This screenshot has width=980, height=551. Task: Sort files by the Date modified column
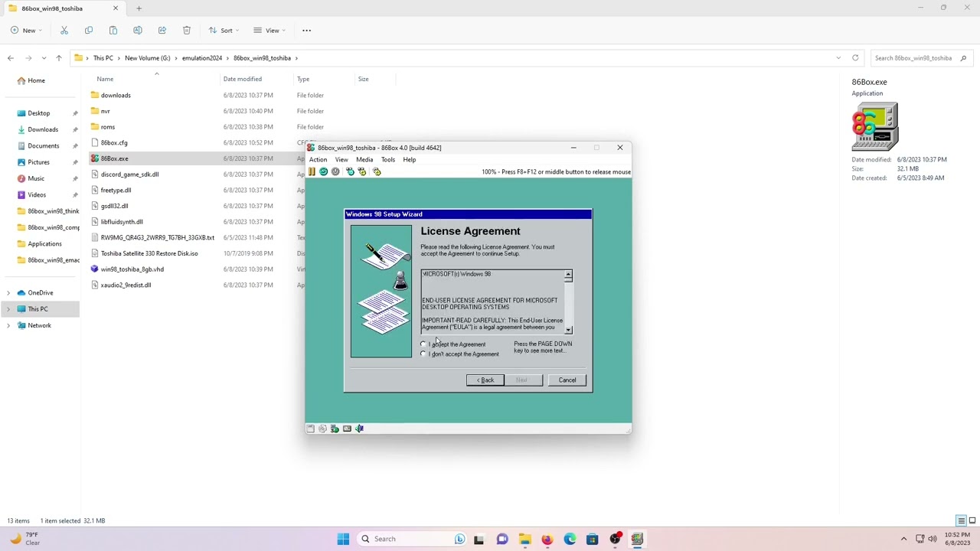tap(243, 79)
